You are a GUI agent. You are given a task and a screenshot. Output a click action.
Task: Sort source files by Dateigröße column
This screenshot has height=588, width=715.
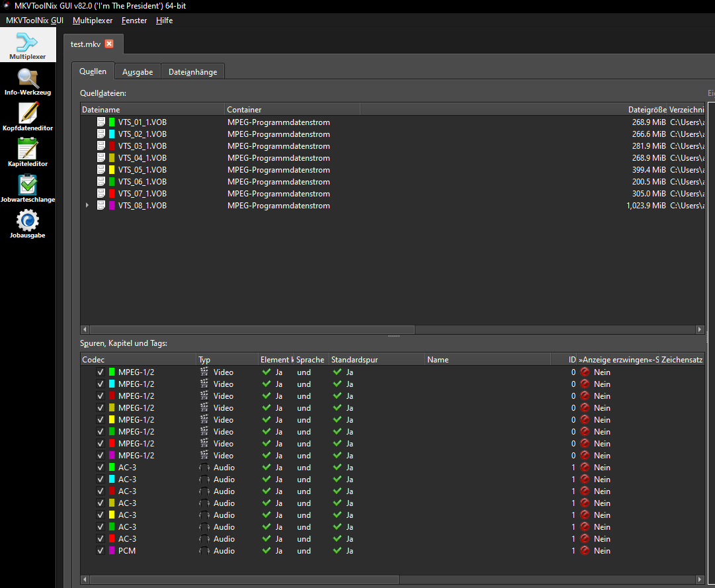[x=647, y=109]
